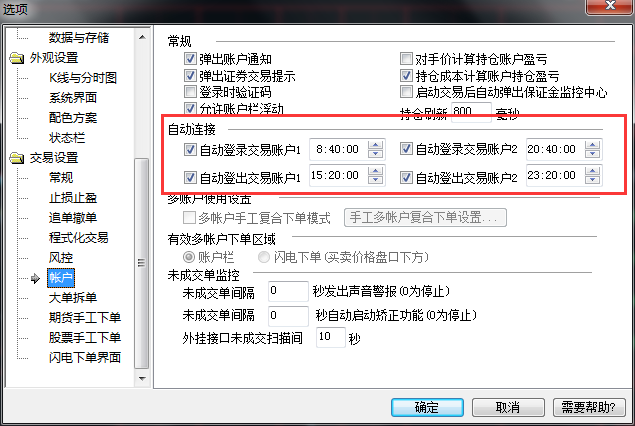Enable 登录时验证码 checkbox

(x=190, y=92)
